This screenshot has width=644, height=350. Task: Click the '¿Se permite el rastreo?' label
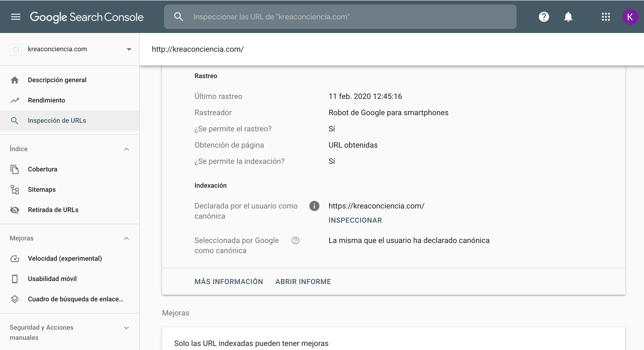(233, 129)
